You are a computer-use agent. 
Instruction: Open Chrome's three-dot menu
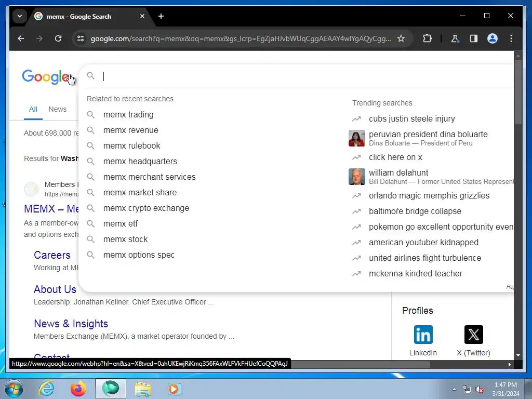tap(511, 38)
